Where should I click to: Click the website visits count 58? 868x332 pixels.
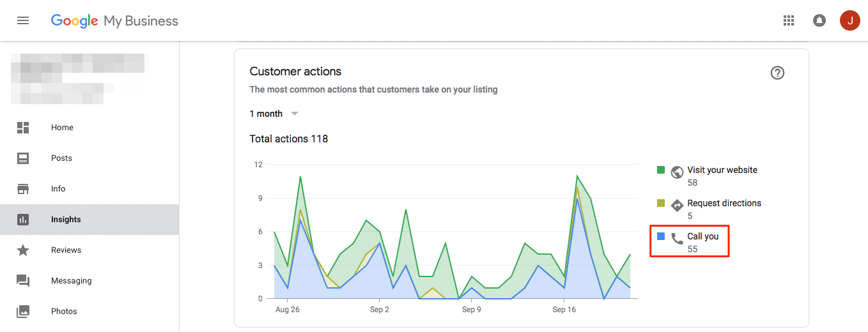692,183
